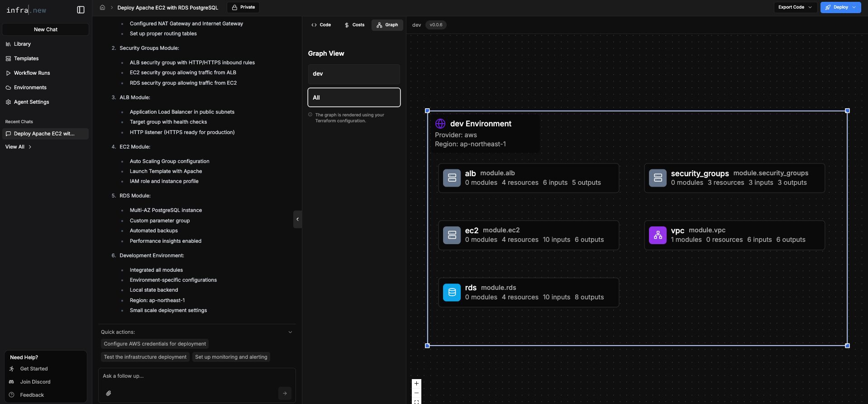Screen dimensions: 868x404
Task: Switch to the Code tab
Action: [x=321, y=25]
